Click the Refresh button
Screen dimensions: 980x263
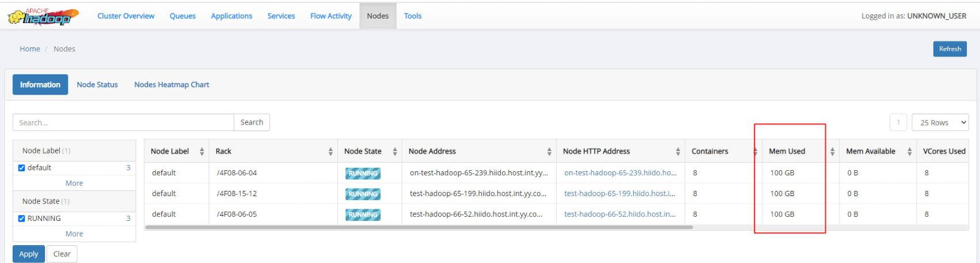(x=950, y=49)
